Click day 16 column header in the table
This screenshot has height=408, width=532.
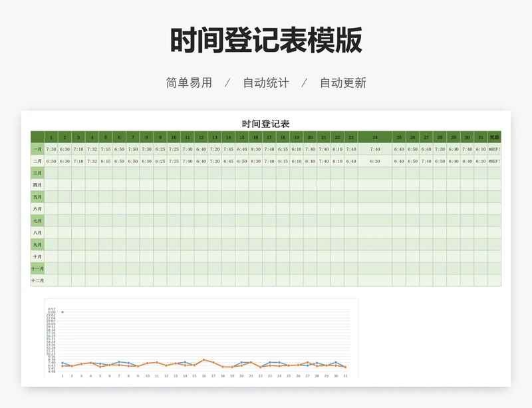[255, 137]
